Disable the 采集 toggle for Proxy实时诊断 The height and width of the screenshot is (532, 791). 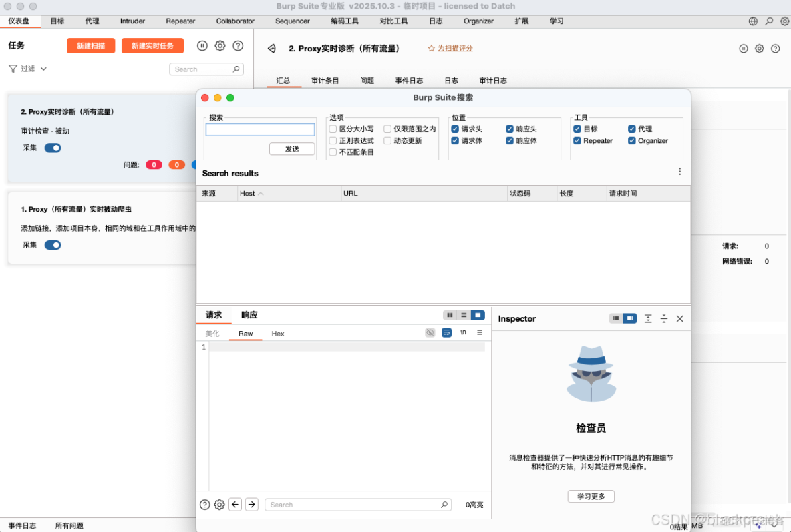[52, 148]
